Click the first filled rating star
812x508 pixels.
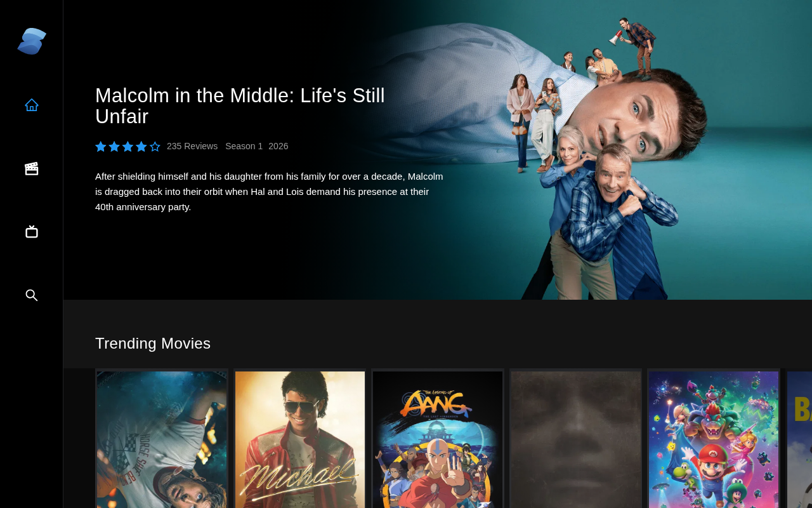point(101,147)
